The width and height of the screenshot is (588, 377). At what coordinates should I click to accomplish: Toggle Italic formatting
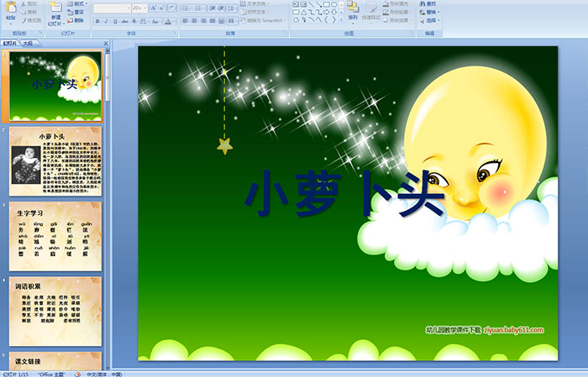106,21
